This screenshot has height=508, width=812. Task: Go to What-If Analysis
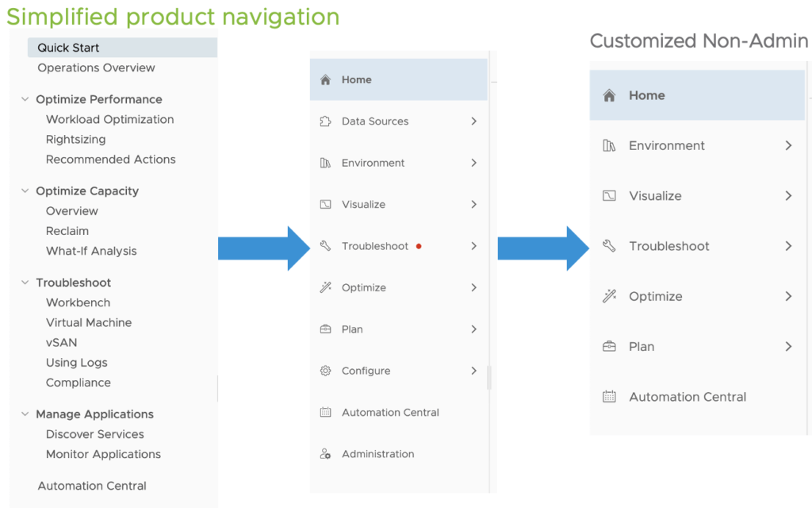(x=91, y=252)
